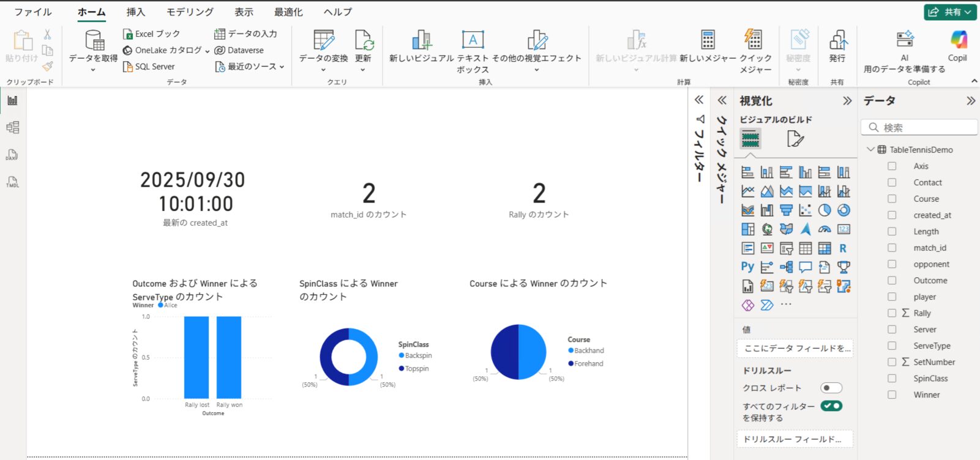Check the Winner field checkbox
This screenshot has height=460, width=980.
tap(892, 395)
